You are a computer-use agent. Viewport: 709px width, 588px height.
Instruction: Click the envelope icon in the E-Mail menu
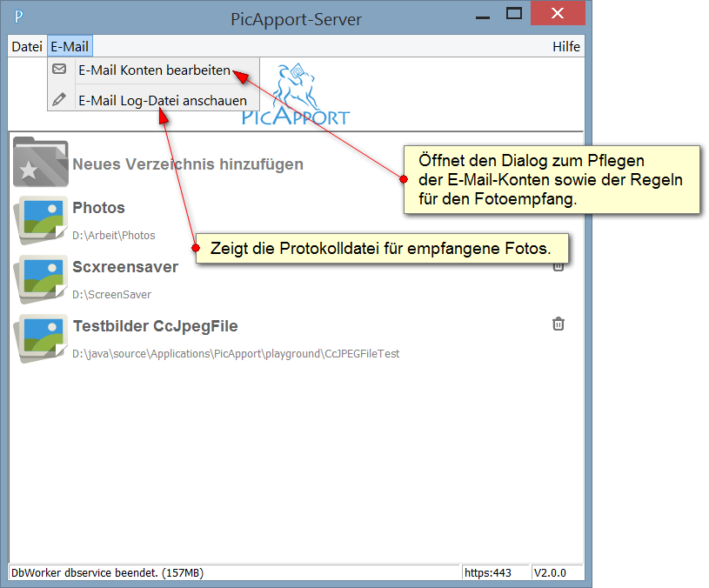pyautogui.click(x=60, y=70)
